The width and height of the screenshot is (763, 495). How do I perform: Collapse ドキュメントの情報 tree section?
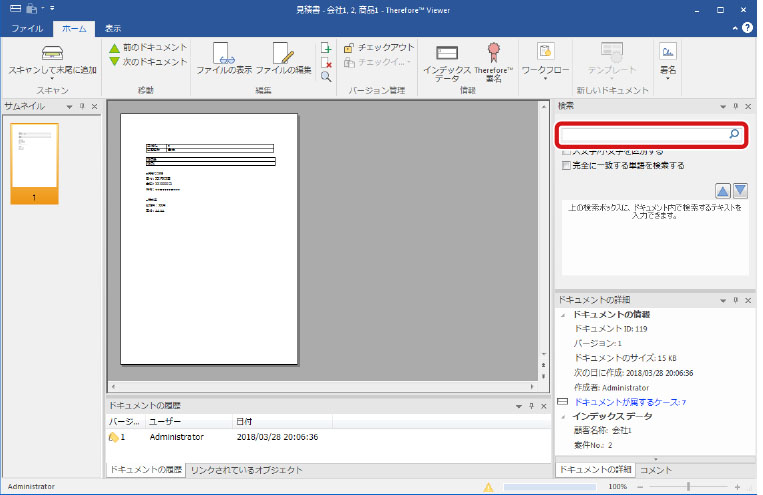(562, 314)
